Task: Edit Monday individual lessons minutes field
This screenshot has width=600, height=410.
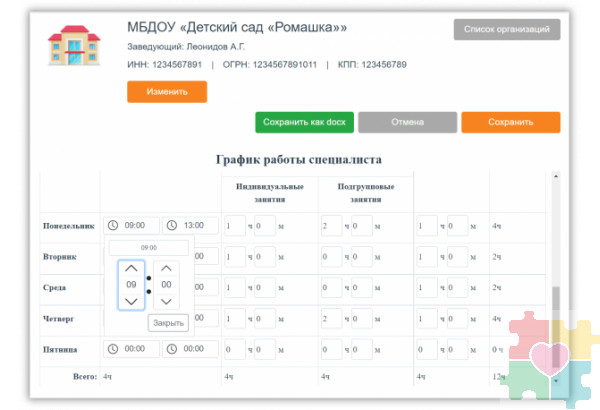Action: point(265,226)
